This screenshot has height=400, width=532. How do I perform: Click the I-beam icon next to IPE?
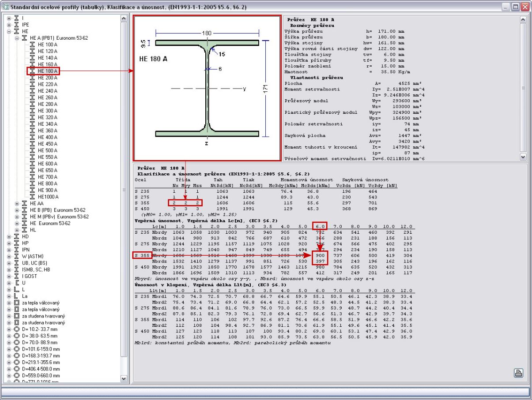click(x=17, y=25)
